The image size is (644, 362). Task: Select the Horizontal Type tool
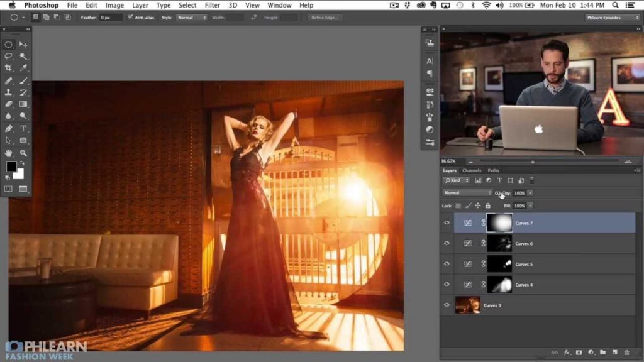pyautogui.click(x=23, y=128)
